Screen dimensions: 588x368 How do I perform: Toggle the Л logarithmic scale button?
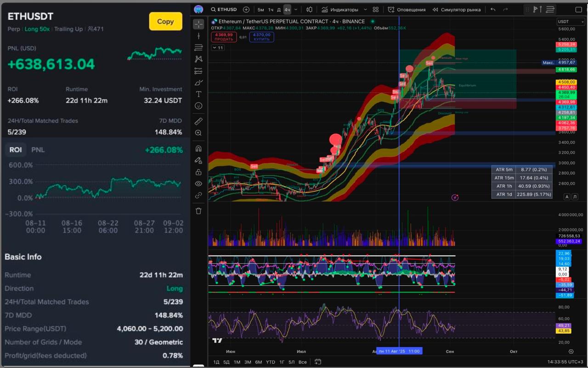[575, 197]
